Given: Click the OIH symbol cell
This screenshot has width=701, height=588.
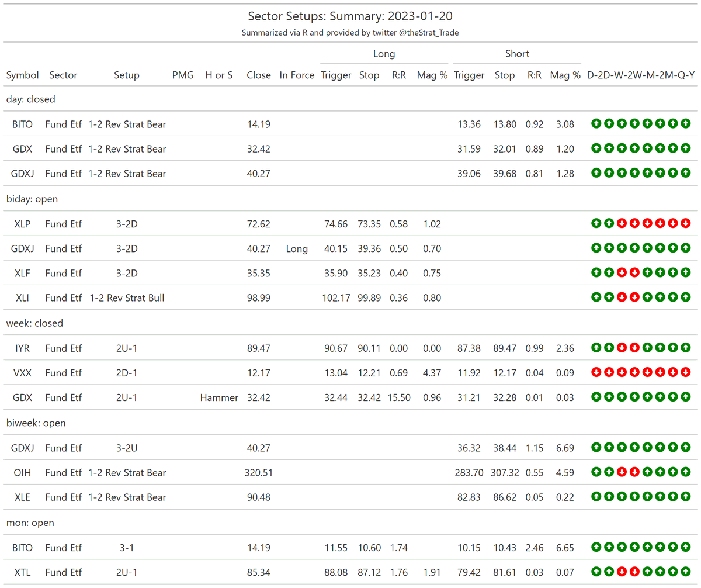Looking at the screenshot, I should click(x=23, y=473).
